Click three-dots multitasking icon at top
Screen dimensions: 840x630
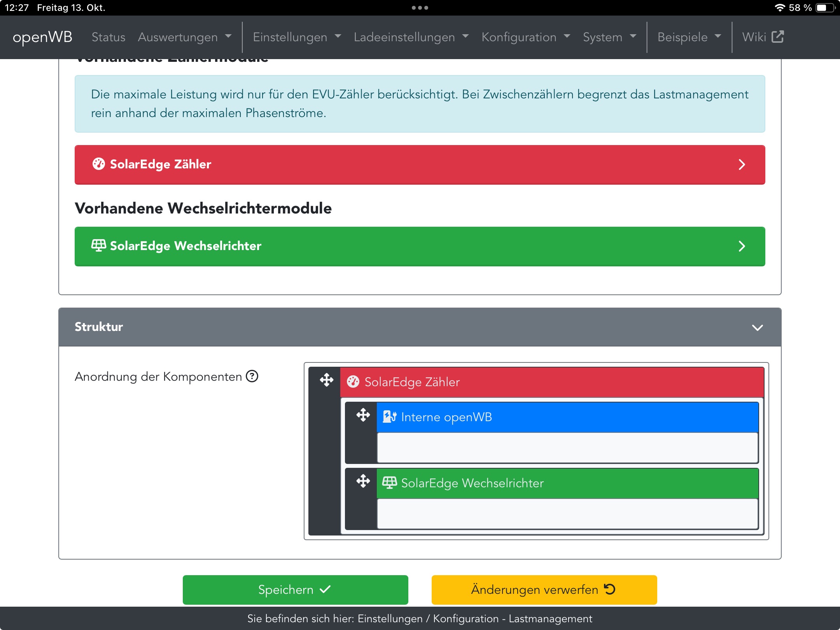420,8
